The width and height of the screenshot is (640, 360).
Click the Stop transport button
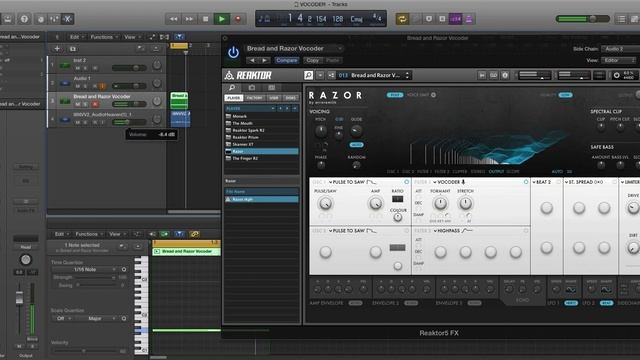point(206,19)
